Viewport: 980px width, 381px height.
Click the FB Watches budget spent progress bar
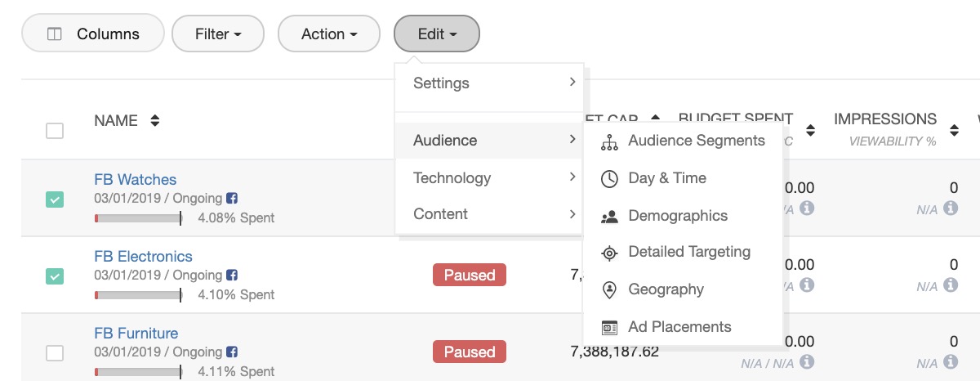coord(137,218)
